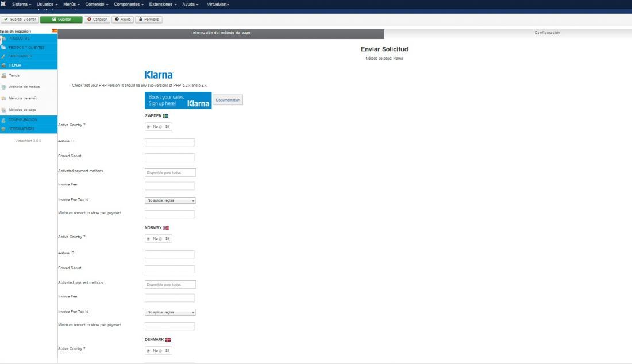Screen dimensions: 632x364
Task: Open the Componentes menu
Action: tap(128, 4)
